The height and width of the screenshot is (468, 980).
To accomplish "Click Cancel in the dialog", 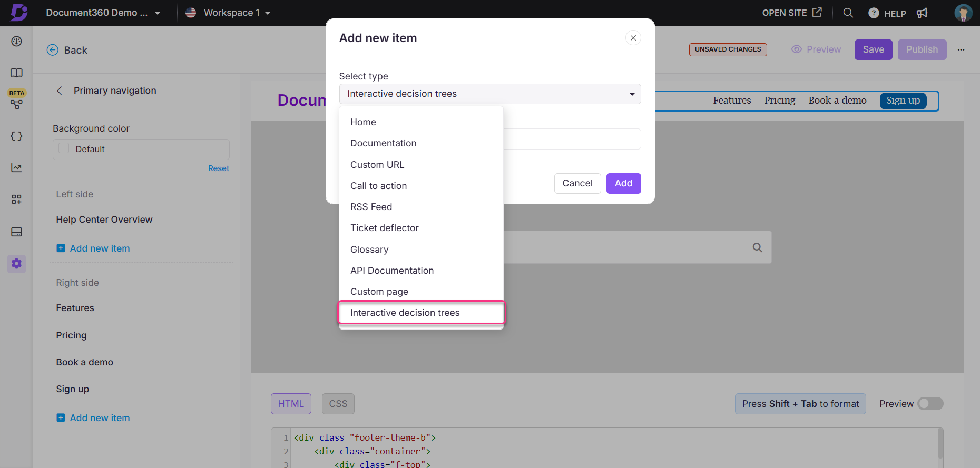I will pos(577,183).
